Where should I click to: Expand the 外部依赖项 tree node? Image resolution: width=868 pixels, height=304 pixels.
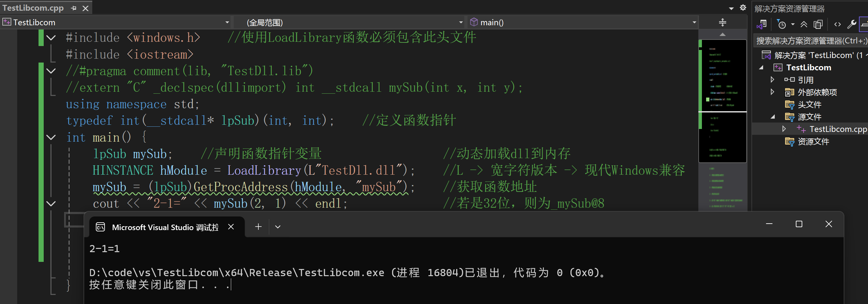(772, 92)
